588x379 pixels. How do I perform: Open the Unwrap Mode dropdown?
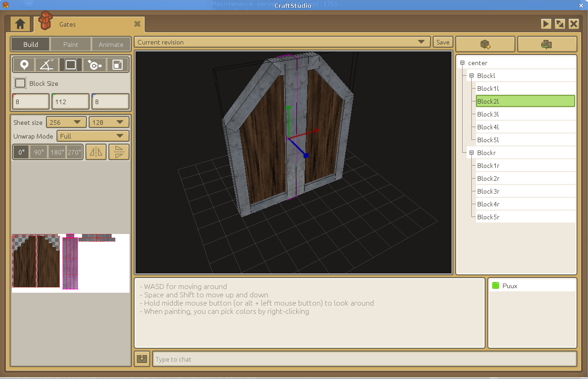click(93, 136)
